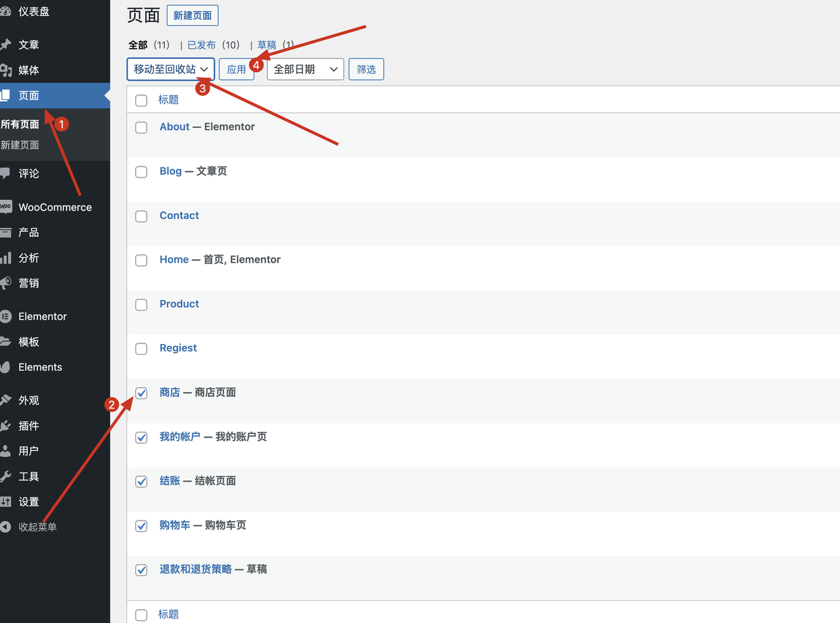Image resolution: width=840 pixels, height=623 pixels.
Task: Click the 文章 pushpin icon
Action: pyautogui.click(x=5, y=44)
